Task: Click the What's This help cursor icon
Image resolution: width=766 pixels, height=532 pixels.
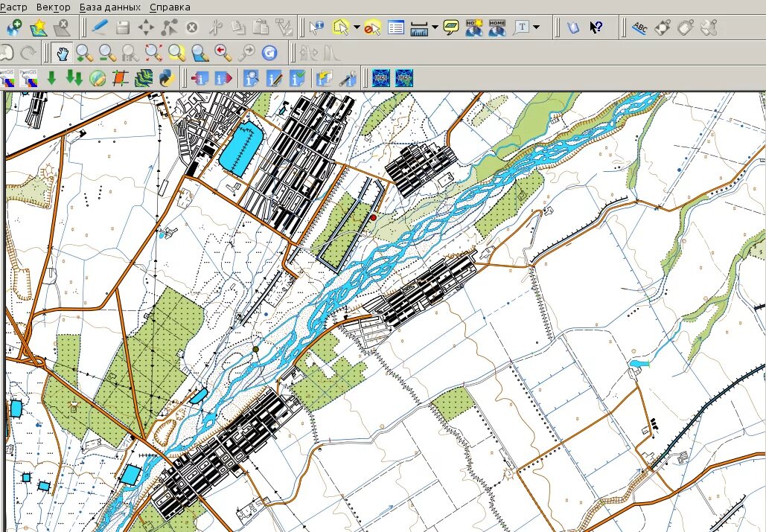Action: [596, 27]
